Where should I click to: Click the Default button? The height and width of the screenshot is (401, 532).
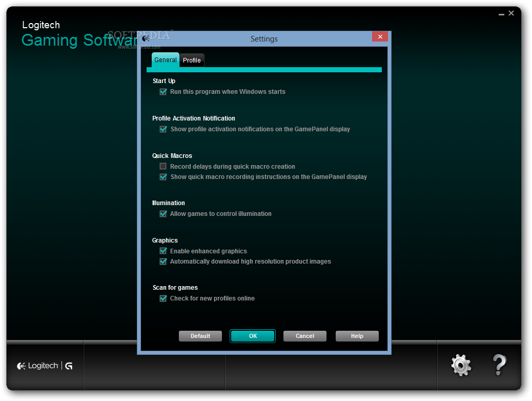(x=200, y=336)
